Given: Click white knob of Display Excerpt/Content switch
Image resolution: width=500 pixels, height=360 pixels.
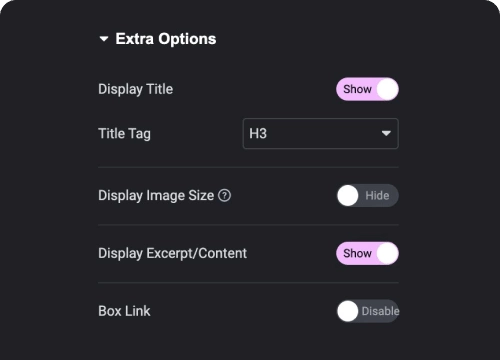Looking at the screenshot, I should (387, 253).
